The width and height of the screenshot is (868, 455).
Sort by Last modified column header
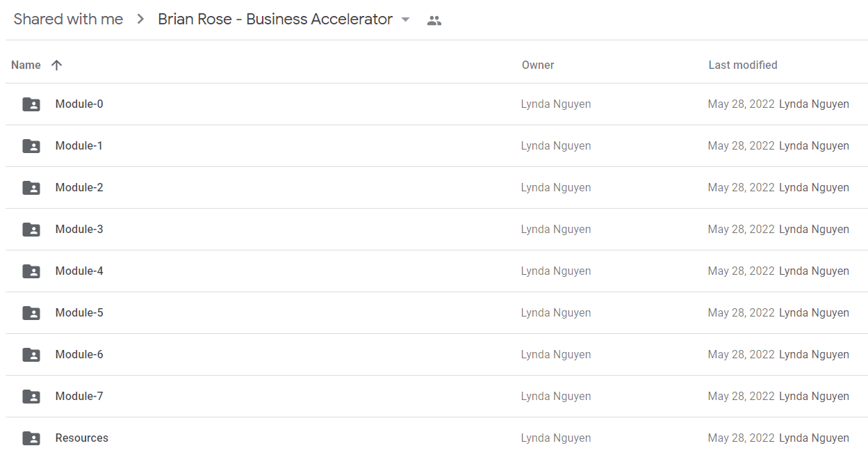743,65
